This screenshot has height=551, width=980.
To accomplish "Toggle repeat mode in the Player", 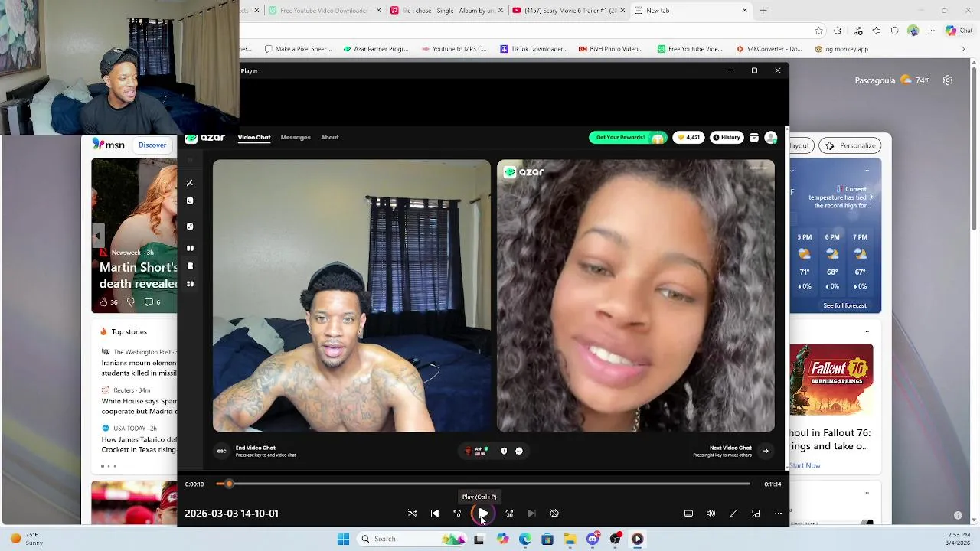I will coord(554,514).
